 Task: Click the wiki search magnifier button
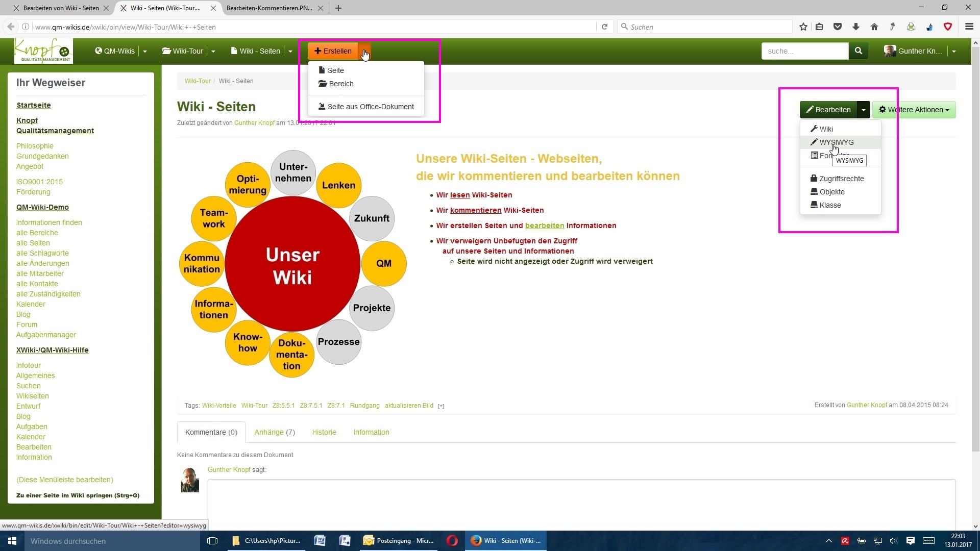point(858,51)
